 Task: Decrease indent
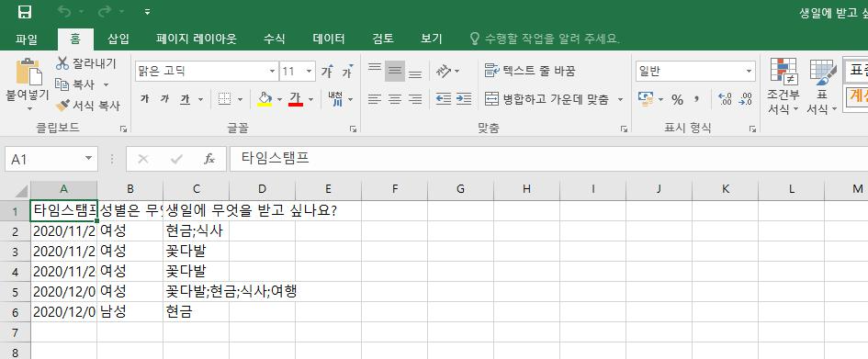443,99
